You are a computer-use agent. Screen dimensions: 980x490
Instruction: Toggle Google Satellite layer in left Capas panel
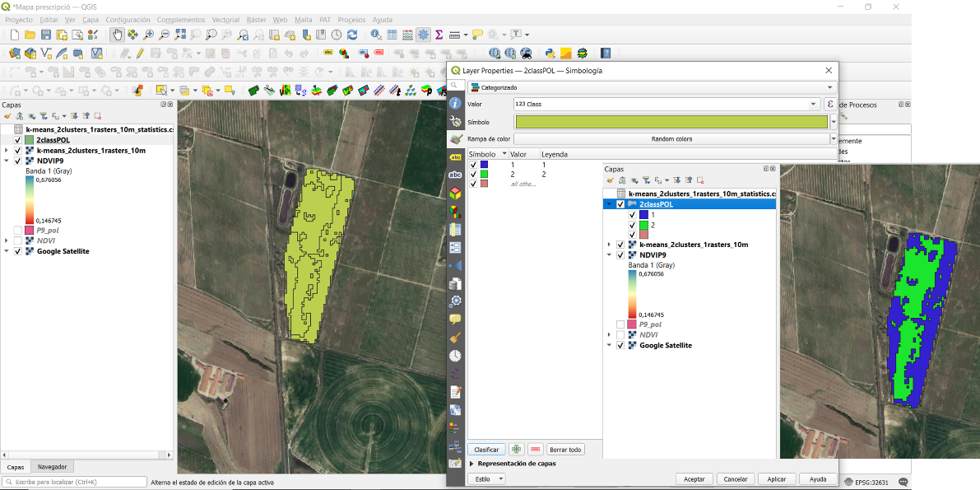pos(17,251)
